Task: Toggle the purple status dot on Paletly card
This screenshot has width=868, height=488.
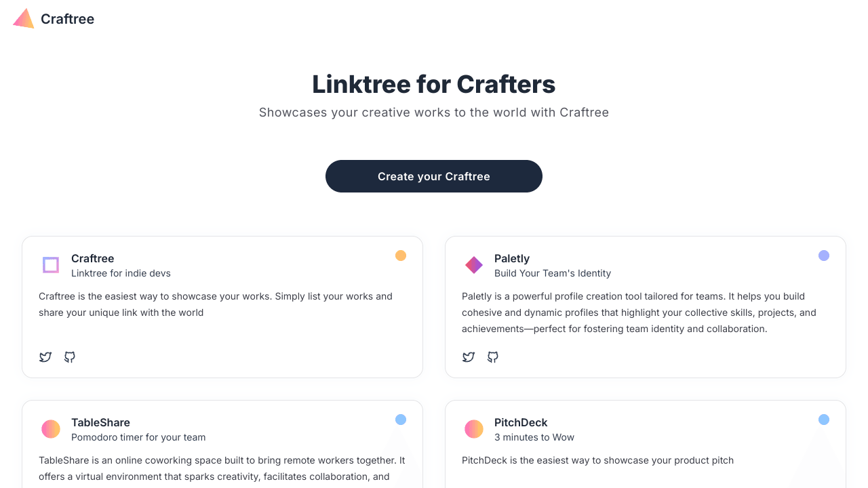Action: pos(824,256)
